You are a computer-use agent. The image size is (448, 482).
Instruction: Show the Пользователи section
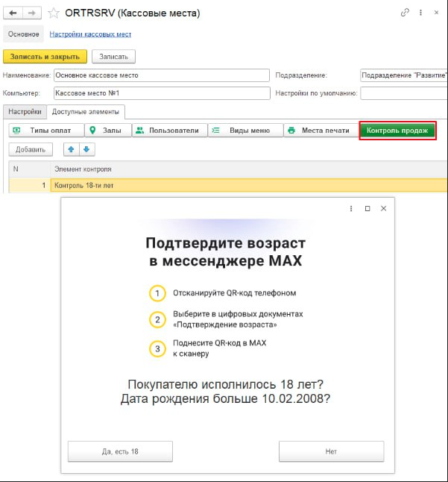coord(167,131)
